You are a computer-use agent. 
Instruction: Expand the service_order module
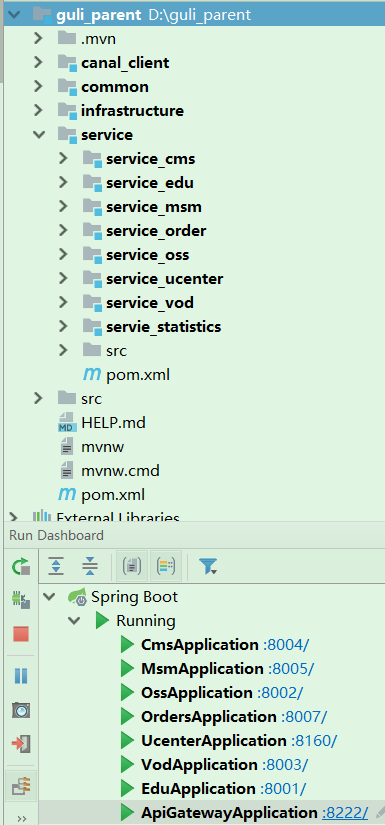[63, 230]
